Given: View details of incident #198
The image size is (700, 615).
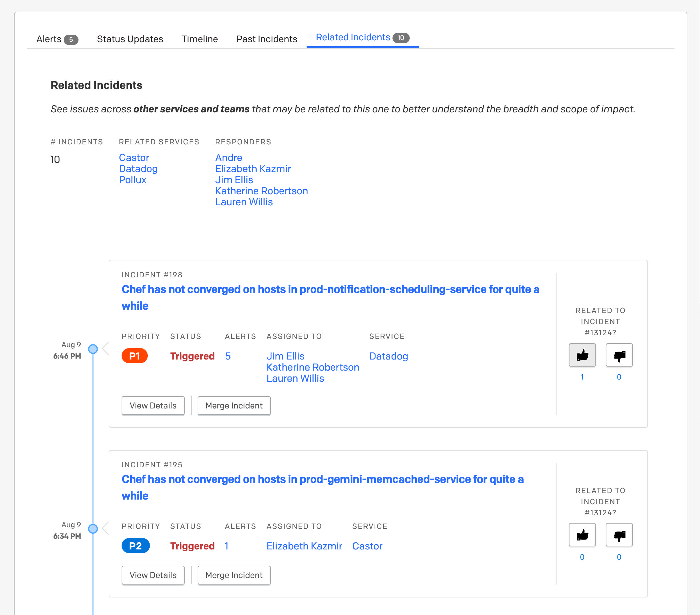Looking at the screenshot, I should (153, 405).
